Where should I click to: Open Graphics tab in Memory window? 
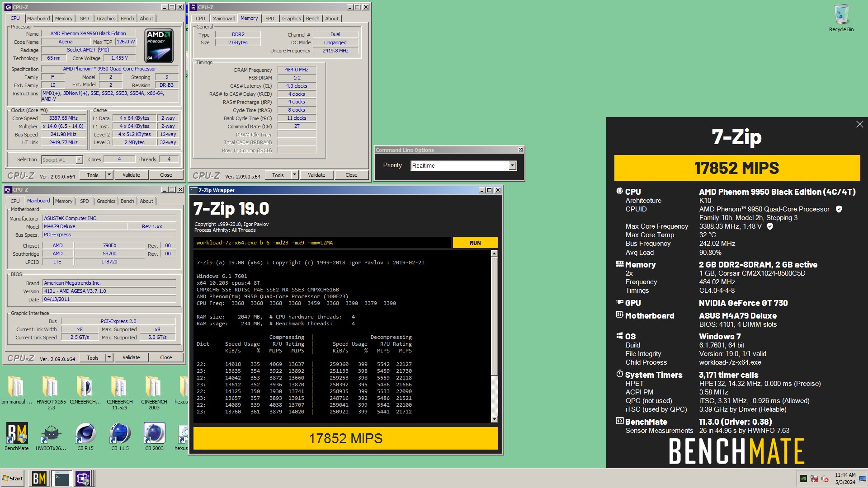(291, 19)
